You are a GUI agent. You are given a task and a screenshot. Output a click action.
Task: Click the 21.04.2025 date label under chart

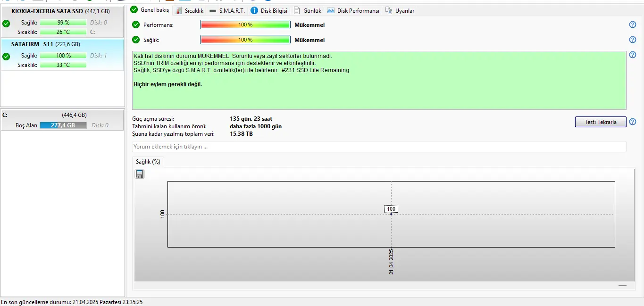pyautogui.click(x=391, y=262)
